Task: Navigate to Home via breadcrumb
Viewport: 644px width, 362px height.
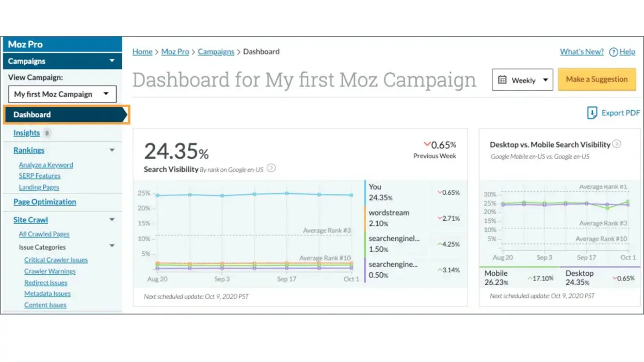Action: pos(142,52)
